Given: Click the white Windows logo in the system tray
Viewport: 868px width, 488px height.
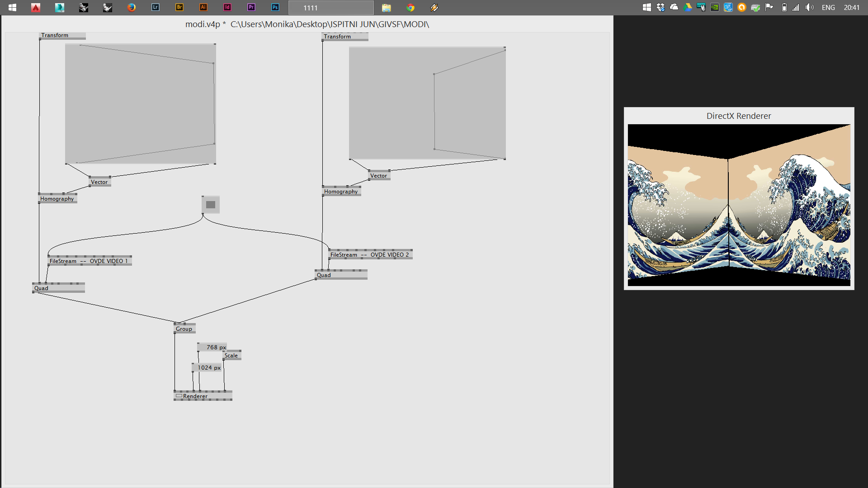Looking at the screenshot, I should click(647, 7).
